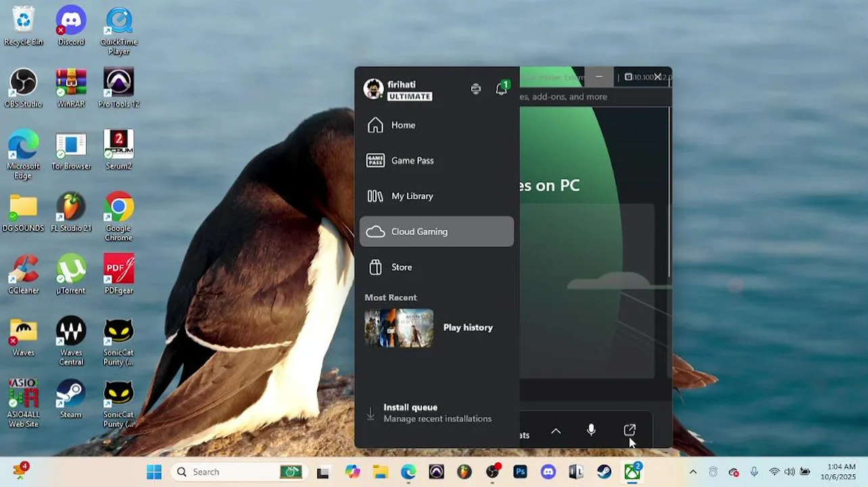Open Xbox notifications bell
The width and height of the screenshot is (868, 487).
point(502,89)
